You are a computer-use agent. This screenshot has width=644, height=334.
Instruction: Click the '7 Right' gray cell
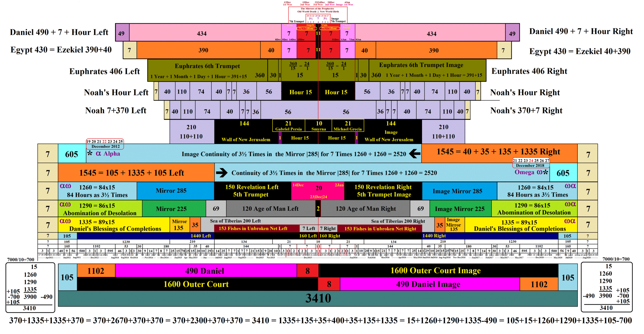click(328, 228)
